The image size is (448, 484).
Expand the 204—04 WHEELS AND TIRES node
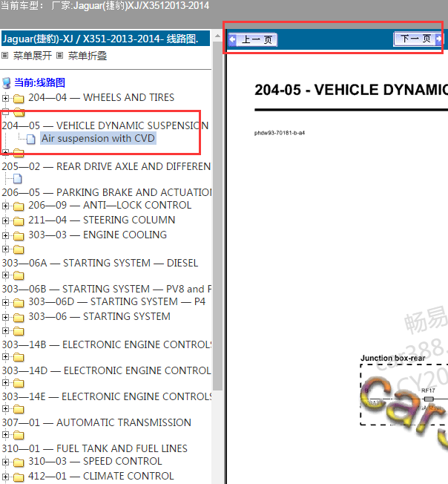(x=5, y=98)
